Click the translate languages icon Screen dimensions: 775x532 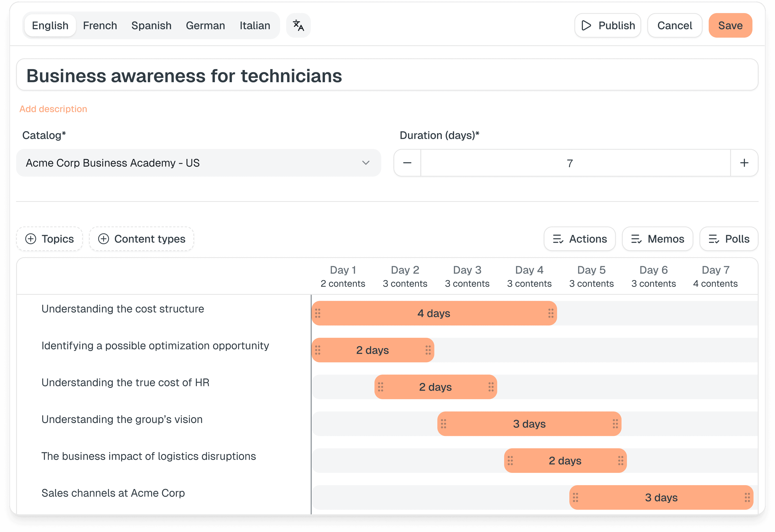(x=298, y=25)
